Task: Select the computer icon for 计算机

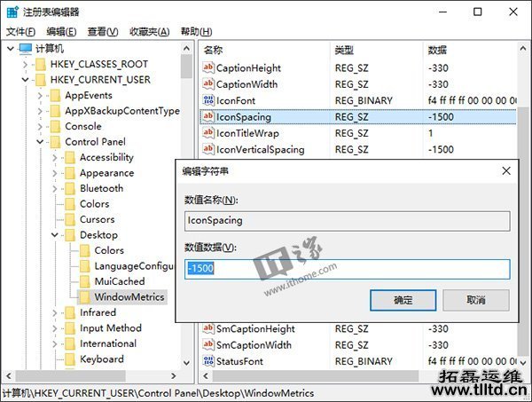Action: pyautogui.click(x=26, y=49)
